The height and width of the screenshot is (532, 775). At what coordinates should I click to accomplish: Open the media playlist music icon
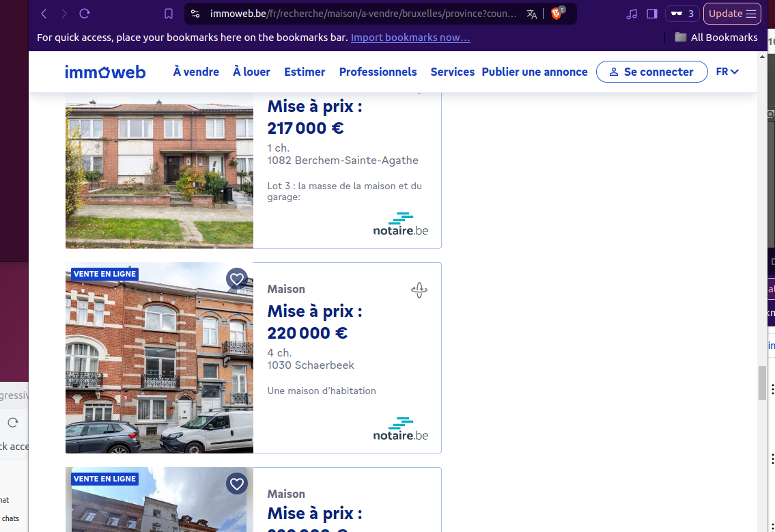coord(632,14)
